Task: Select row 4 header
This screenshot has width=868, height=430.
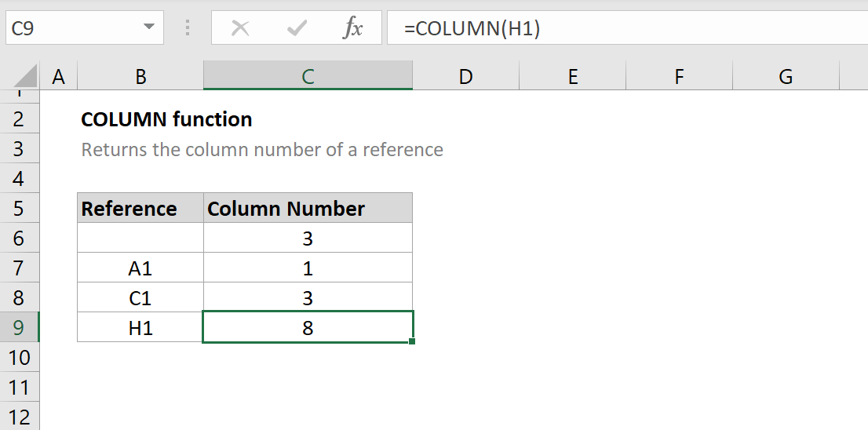Action: point(20,178)
